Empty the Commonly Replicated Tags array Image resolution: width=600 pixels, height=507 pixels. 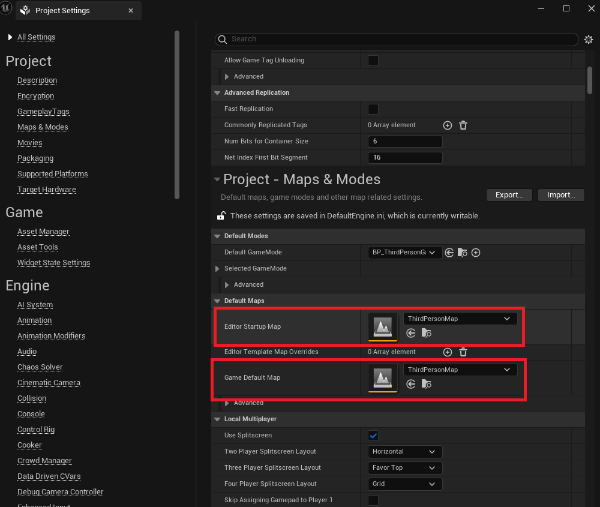point(463,125)
